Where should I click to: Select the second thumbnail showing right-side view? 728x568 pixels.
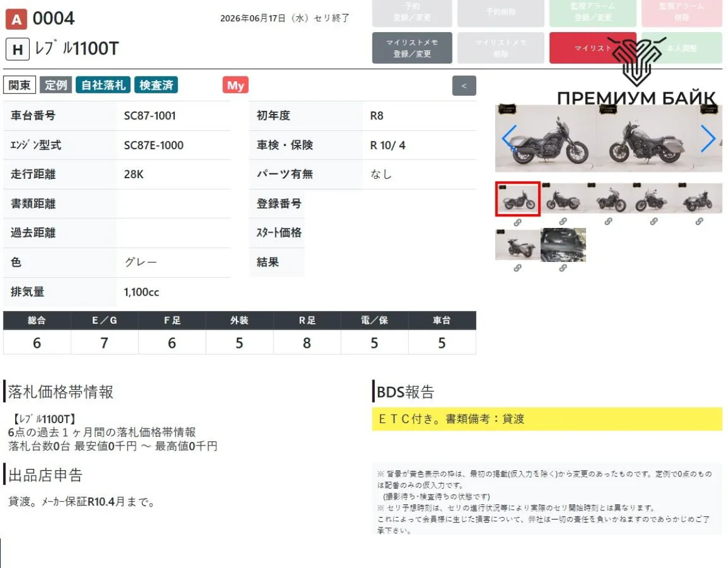(563, 198)
